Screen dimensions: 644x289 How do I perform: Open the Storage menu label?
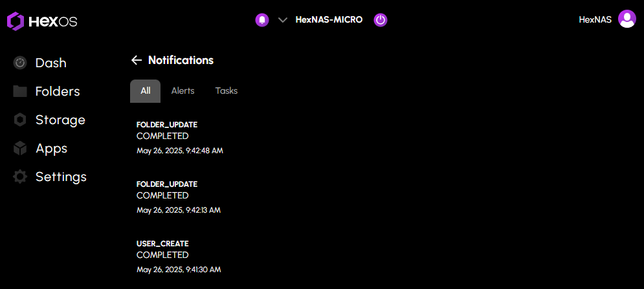[x=60, y=120]
